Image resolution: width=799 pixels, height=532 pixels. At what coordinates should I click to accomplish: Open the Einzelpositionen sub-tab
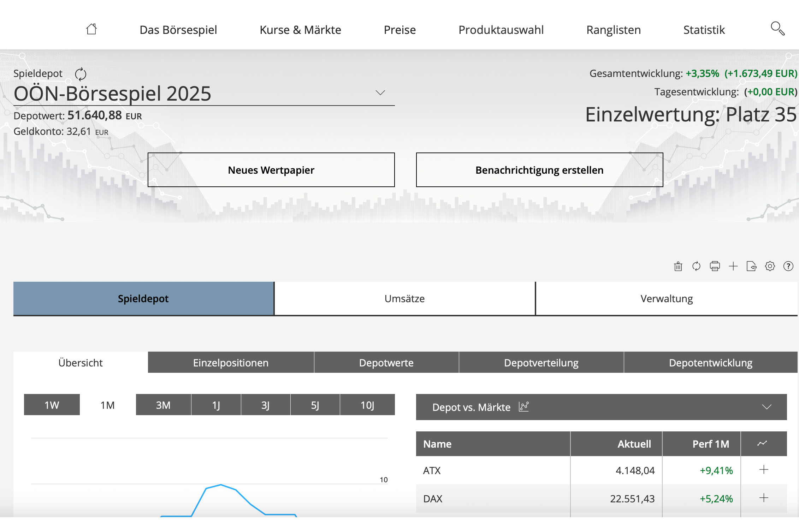[231, 363]
